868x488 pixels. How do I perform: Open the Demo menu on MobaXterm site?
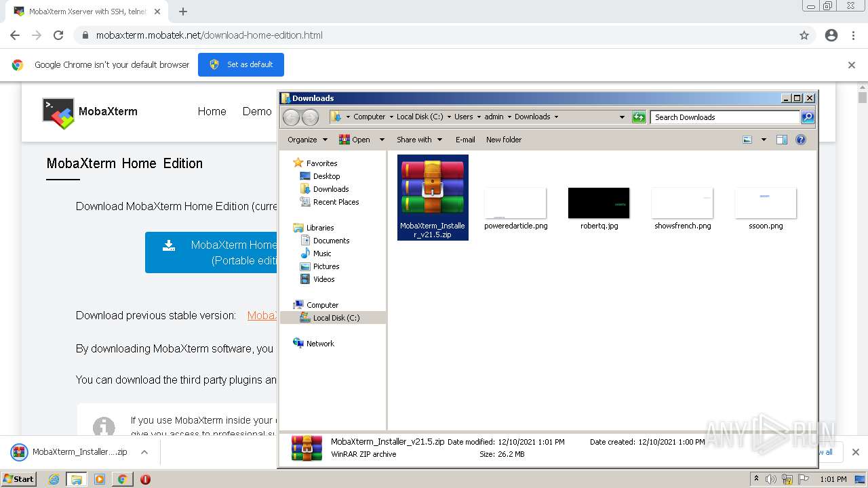257,111
